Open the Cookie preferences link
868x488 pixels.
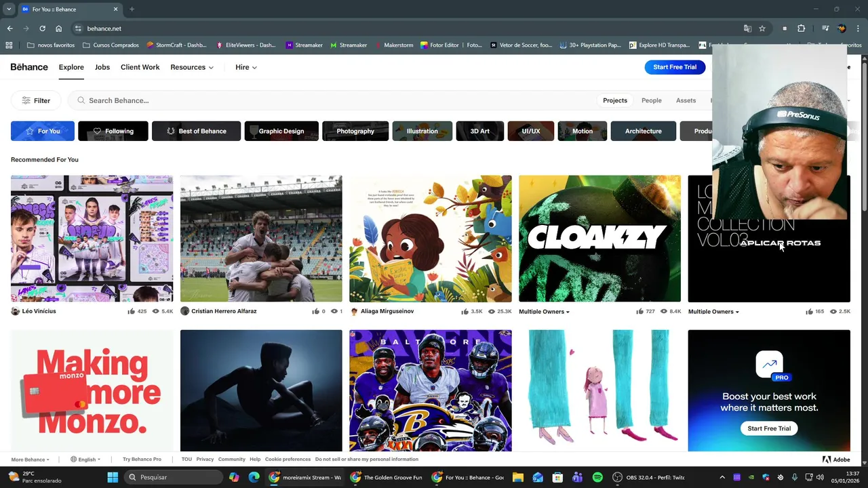288,460
